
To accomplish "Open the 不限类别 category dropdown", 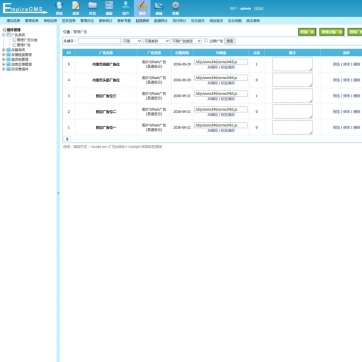I will (156, 41).
